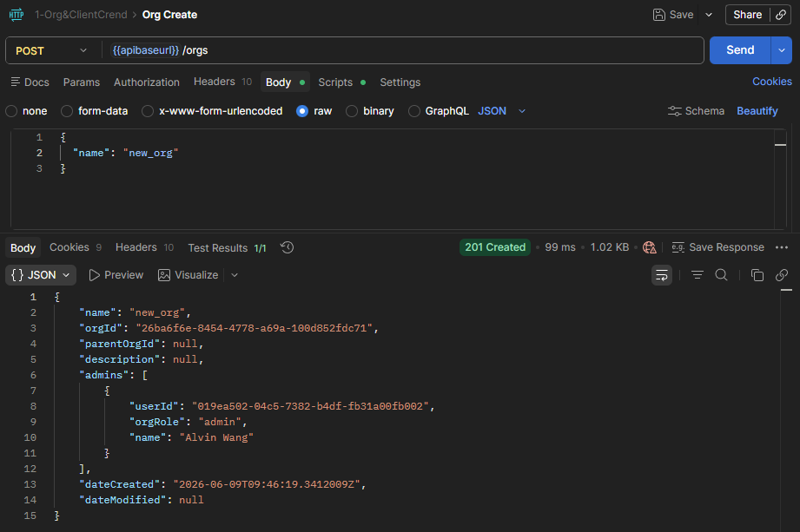Open the POST method dropdown

pyautogui.click(x=51, y=50)
